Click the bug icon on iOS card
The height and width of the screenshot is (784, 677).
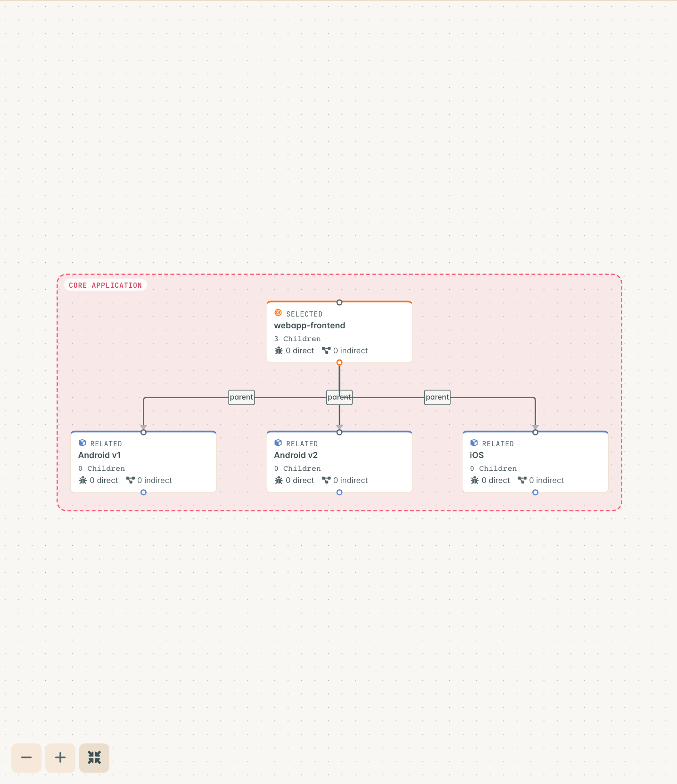tap(475, 480)
